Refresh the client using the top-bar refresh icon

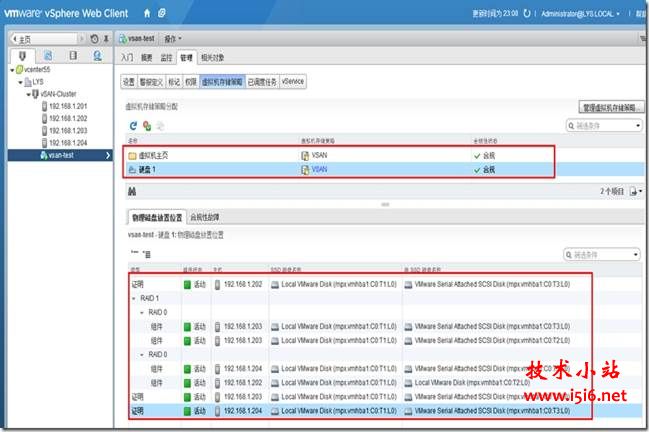(x=526, y=13)
